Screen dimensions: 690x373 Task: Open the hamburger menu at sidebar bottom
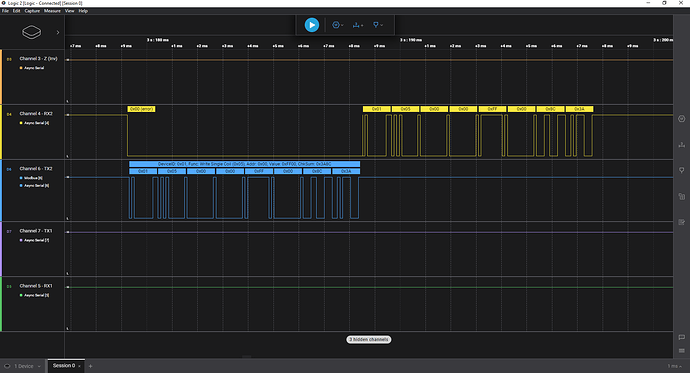pos(682,351)
